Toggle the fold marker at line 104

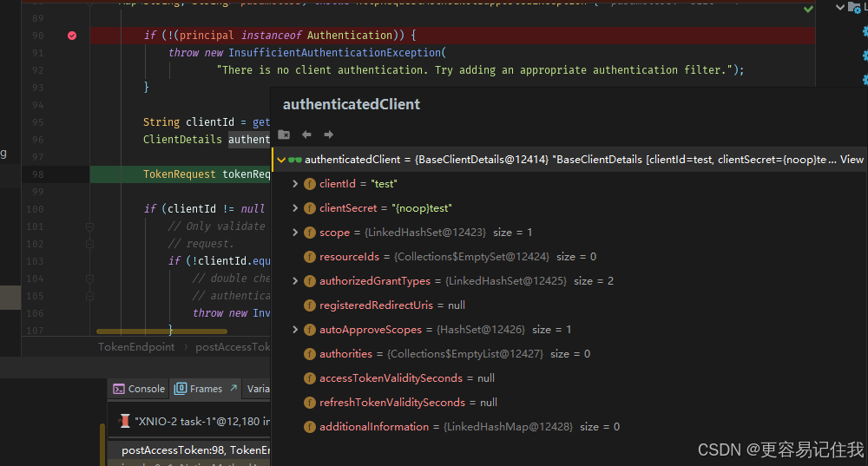click(x=89, y=279)
